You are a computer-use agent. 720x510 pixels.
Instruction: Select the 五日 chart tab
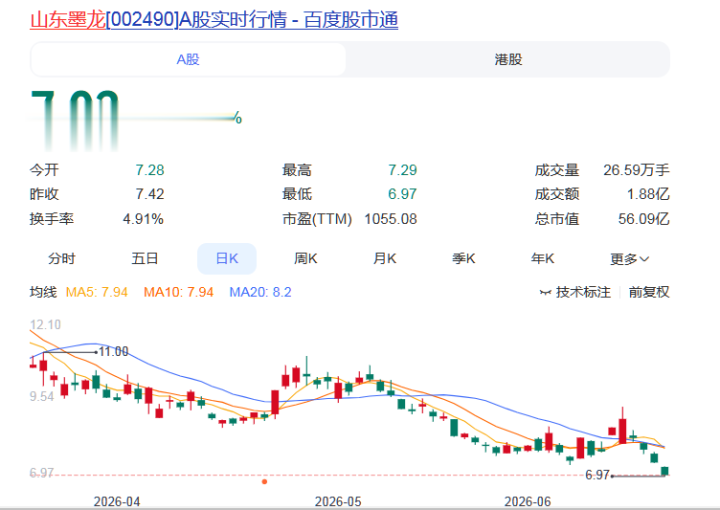(145, 258)
